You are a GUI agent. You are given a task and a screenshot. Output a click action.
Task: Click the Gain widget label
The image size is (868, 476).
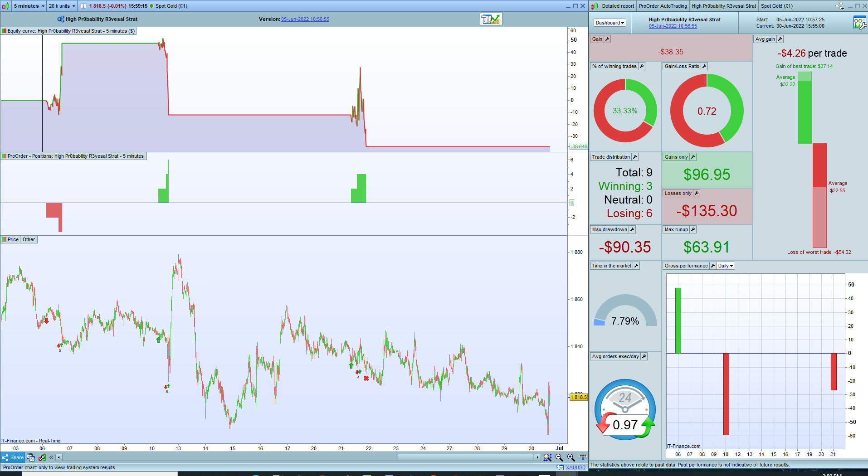pyautogui.click(x=597, y=39)
